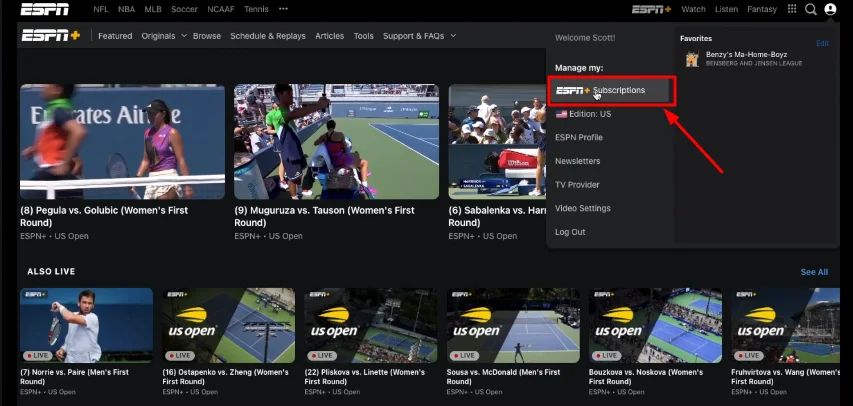Screen dimensions: 853x406
Task: Open the Sabalenka match video thumbnail
Action: 497,142
